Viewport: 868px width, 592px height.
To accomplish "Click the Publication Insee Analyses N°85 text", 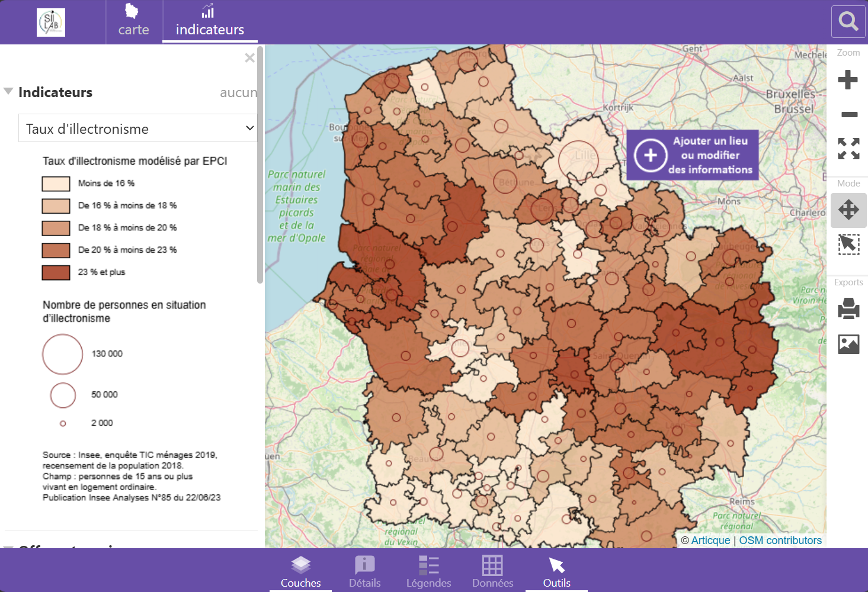I will pos(132,498).
